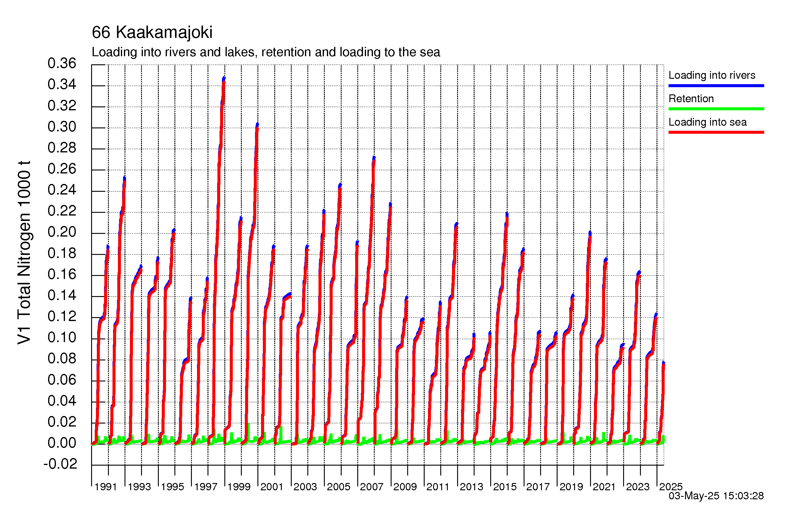Select the 'Loading into rivers' legend label
Viewport: 812px width, 511px height.
(712, 75)
